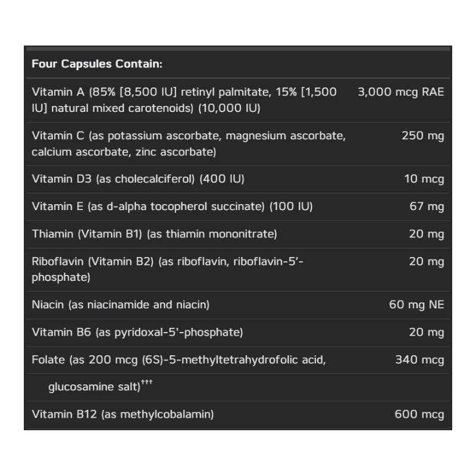Viewport: 476px width, 476px height.
Task: Click the Niacin ingredient row label
Action: [x=120, y=305]
